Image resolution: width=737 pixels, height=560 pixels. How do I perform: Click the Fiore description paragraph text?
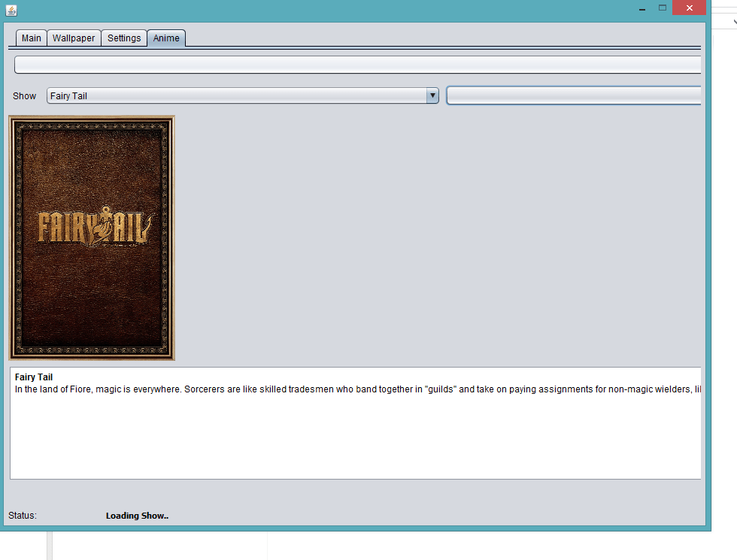click(358, 389)
